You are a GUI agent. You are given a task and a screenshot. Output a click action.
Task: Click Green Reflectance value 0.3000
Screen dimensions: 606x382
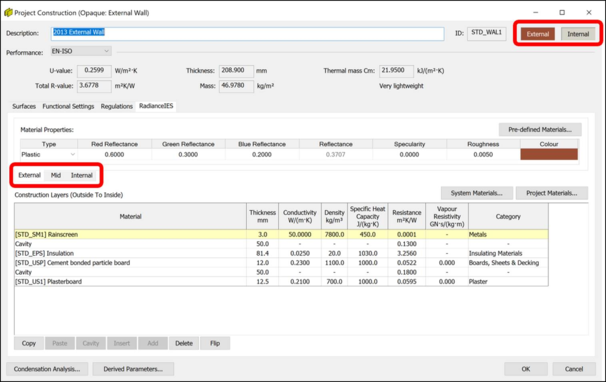(188, 154)
